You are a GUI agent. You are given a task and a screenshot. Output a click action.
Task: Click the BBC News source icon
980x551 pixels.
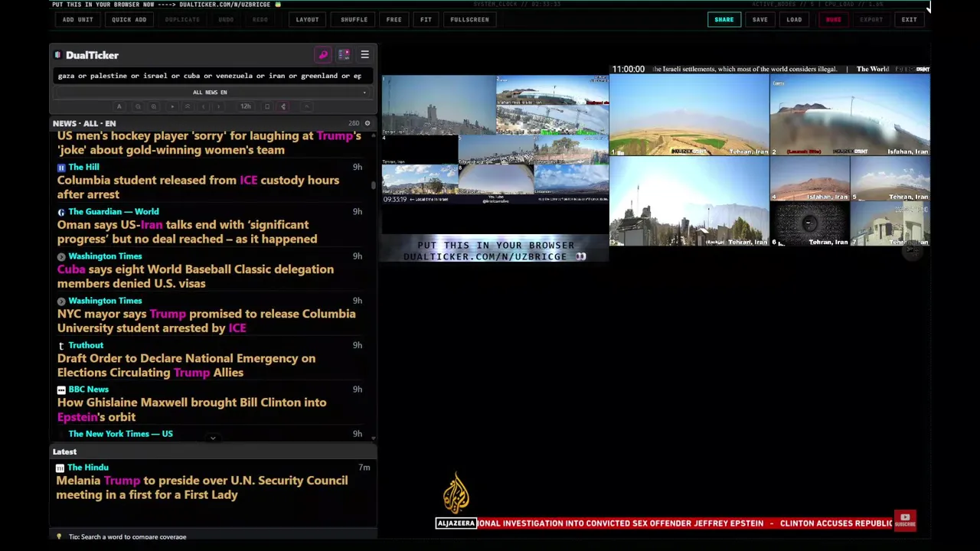click(x=61, y=390)
